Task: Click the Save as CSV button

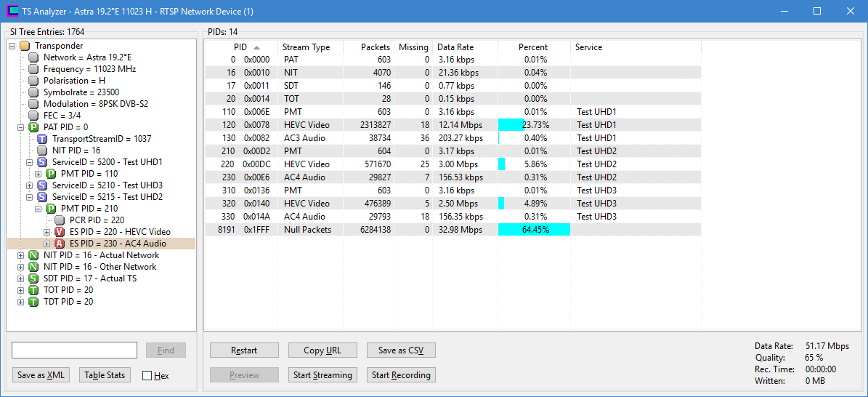Action: (401, 350)
